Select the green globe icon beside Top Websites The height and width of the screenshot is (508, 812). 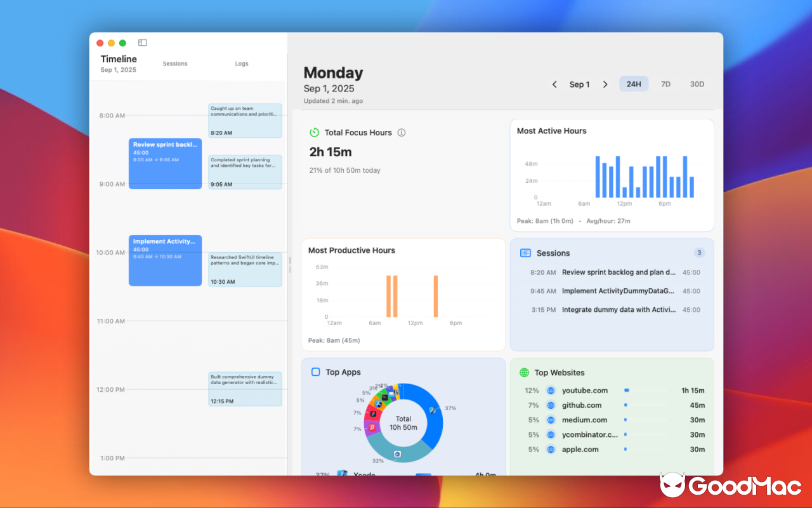525,373
